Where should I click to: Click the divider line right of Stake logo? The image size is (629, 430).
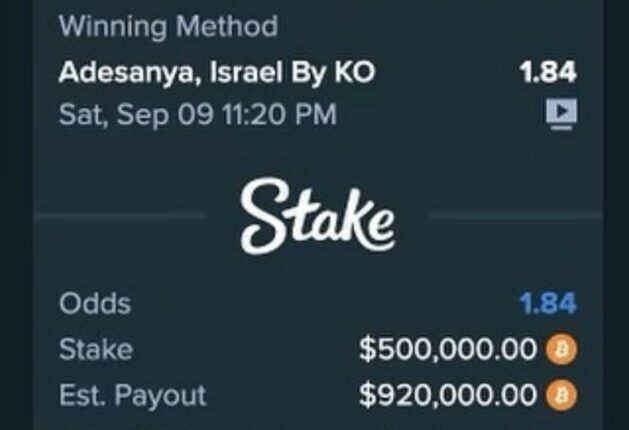(x=515, y=215)
